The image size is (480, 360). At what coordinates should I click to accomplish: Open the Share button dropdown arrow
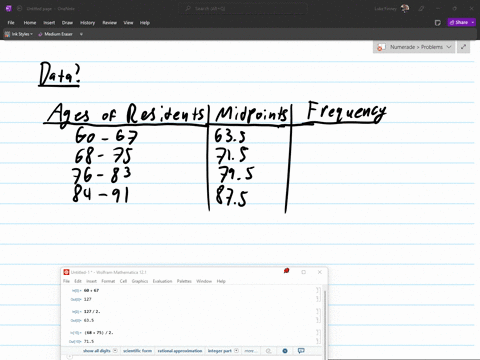(473, 22)
